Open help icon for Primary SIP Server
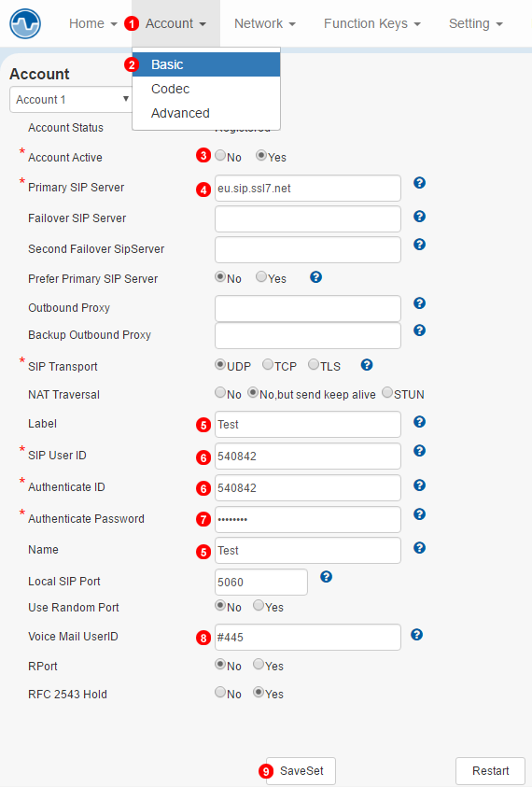Screen dimensions: 532x787 [420, 183]
